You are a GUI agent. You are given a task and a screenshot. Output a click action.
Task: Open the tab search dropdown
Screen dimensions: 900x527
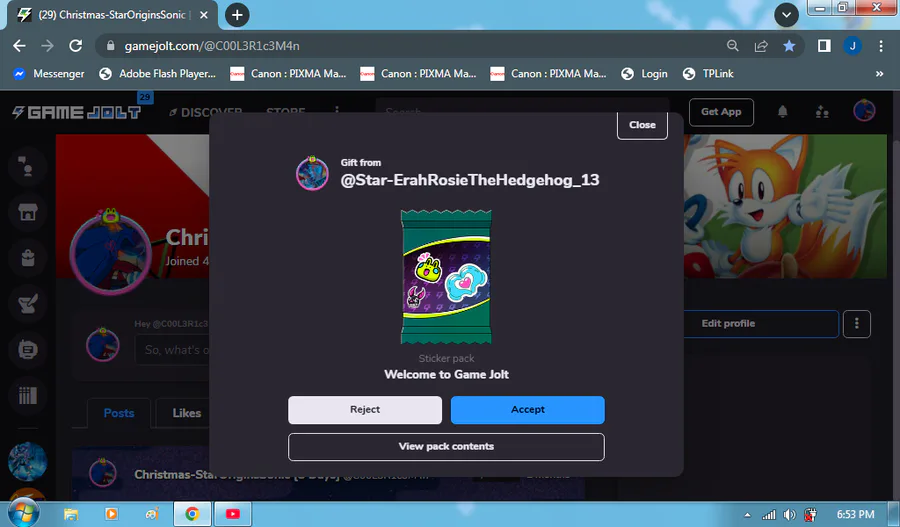pos(786,15)
